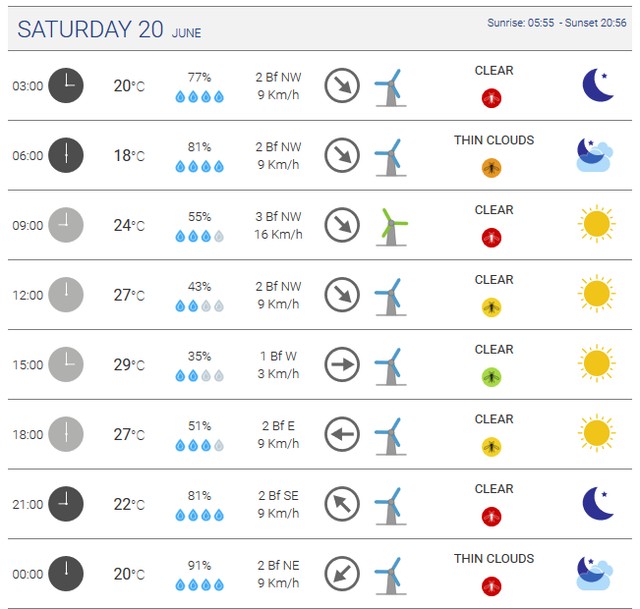
Task: Click the cloudy night icon at 06:00
Action: [594, 155]
